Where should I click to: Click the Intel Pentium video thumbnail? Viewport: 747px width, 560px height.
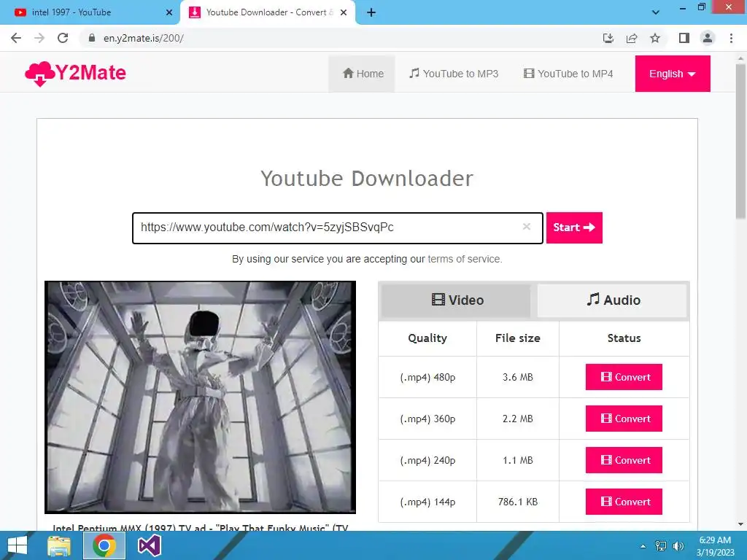[x=200, y=397]
